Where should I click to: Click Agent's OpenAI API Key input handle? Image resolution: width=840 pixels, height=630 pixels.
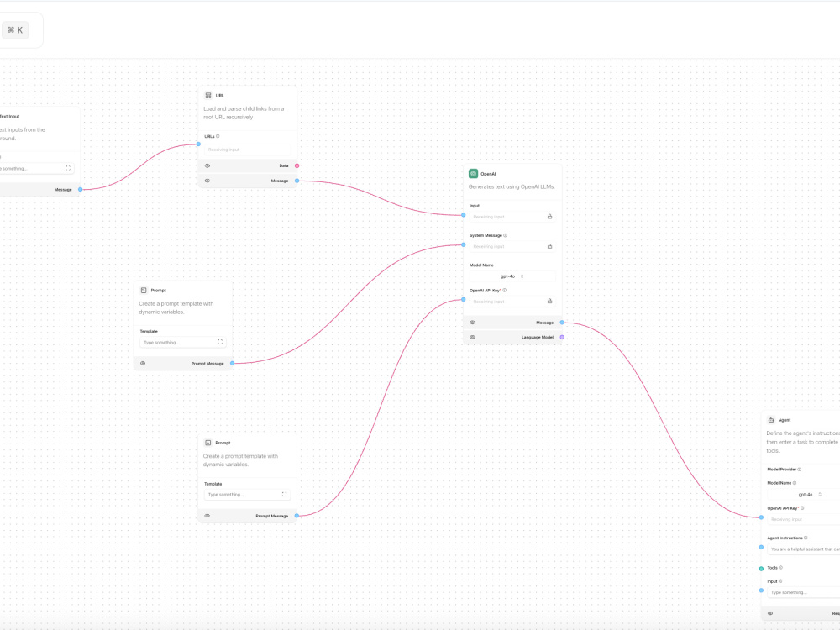[x=761, y=517]
